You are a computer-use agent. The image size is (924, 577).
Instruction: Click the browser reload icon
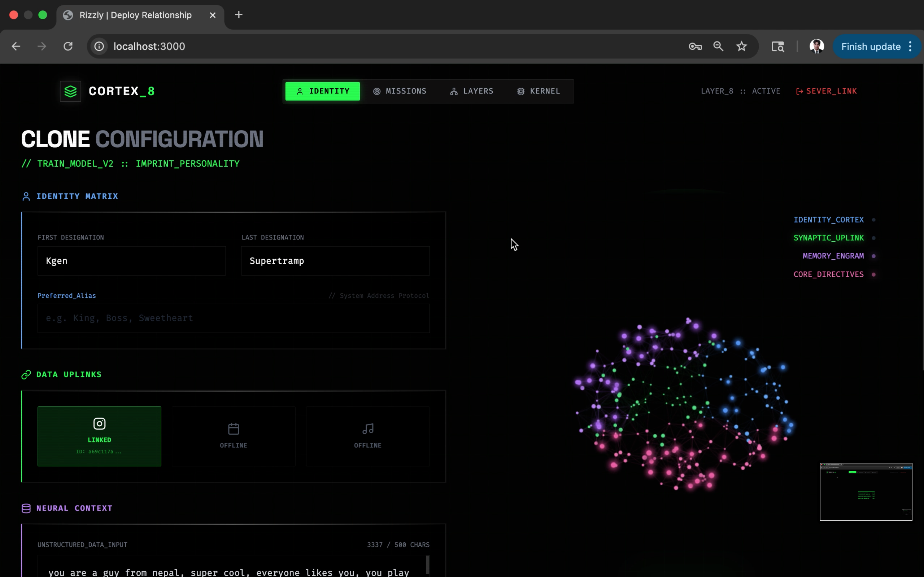pyautogui.click(x=68, y=47)
